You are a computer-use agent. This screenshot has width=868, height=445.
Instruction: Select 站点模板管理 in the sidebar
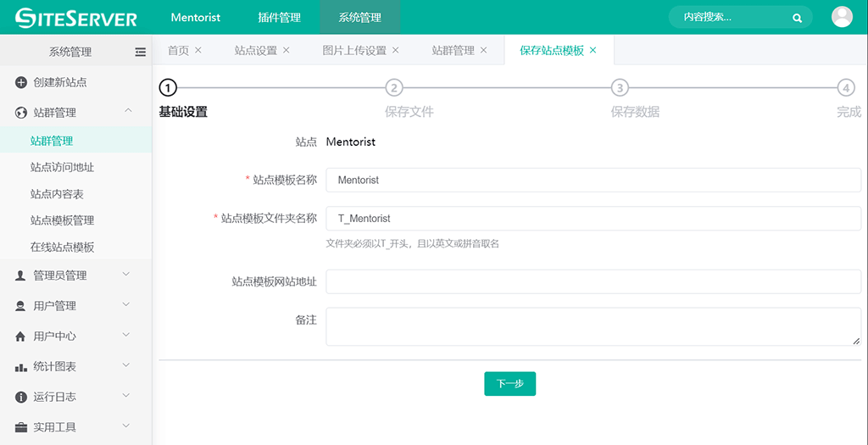coord(62,220)
